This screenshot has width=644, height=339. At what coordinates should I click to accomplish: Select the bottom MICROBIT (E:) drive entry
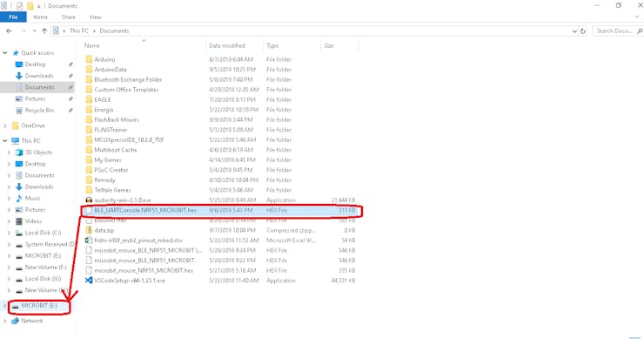coord(39,306)
